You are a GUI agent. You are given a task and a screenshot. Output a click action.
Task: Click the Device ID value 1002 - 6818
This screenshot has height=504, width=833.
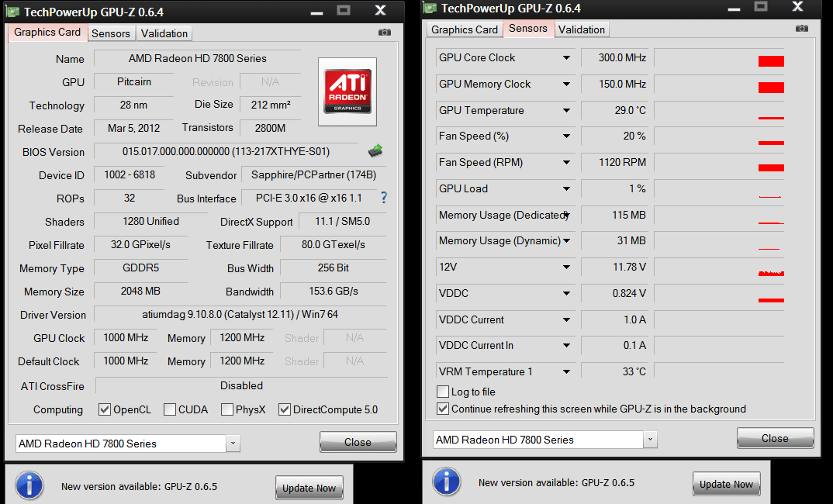coord(129,174)
